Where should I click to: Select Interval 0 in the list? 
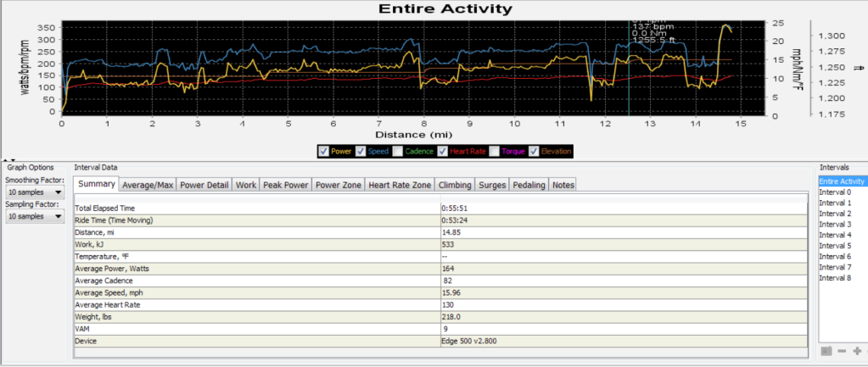tap(836, 192)
